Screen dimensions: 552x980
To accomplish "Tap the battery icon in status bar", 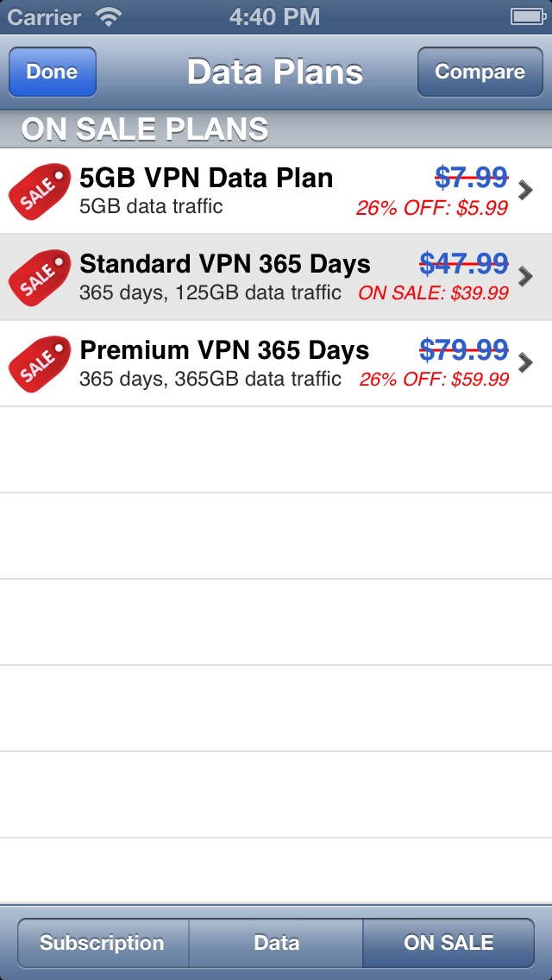I will point(526,16).
